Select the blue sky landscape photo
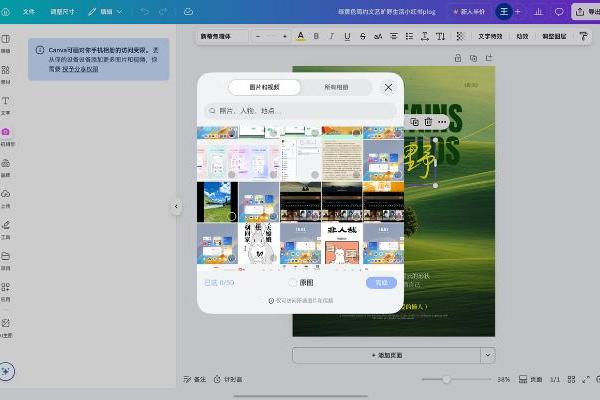 pyautogui.click(x=217, y=202)
